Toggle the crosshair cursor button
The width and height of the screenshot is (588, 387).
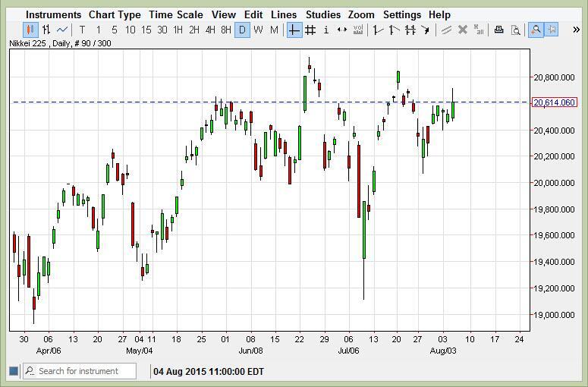294,30
